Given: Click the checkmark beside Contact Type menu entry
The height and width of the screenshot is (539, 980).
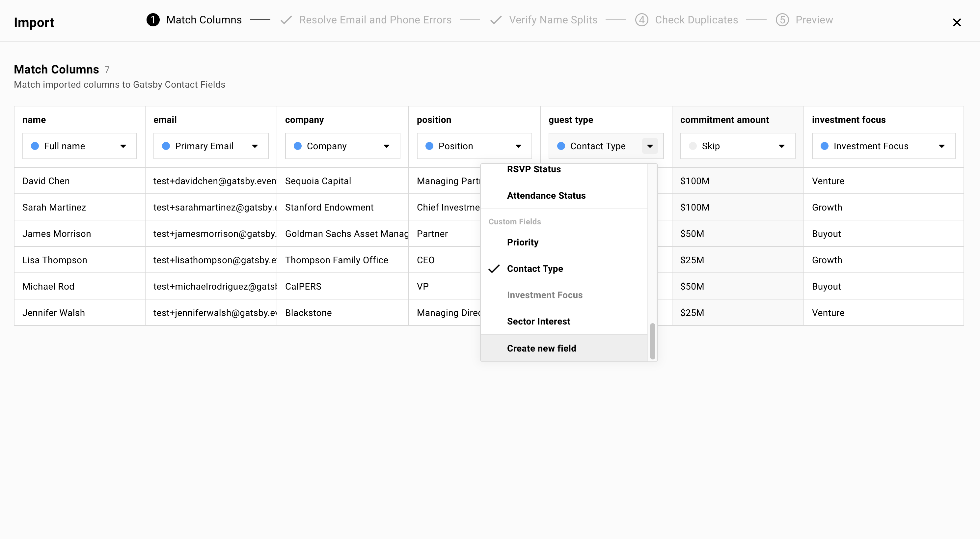Looking at the screenshot, I should pos(494,269).
